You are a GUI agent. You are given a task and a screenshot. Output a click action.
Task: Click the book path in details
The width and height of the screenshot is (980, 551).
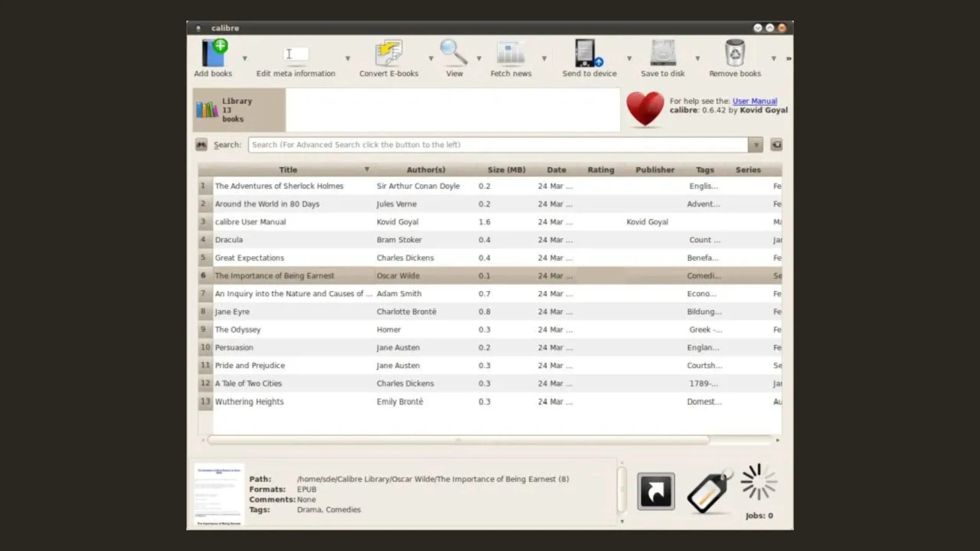(x=433, y=479)
